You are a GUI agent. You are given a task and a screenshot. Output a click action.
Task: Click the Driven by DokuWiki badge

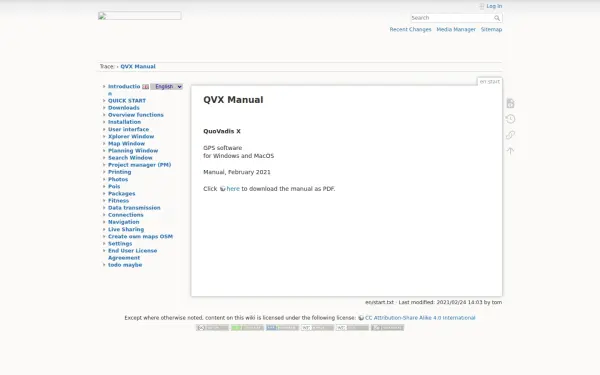387,328
